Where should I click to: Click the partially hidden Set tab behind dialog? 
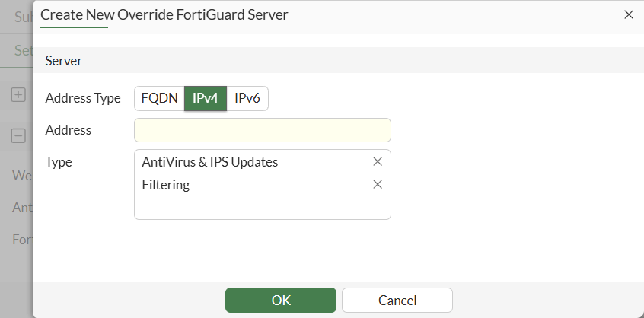(x=24, y=51)
